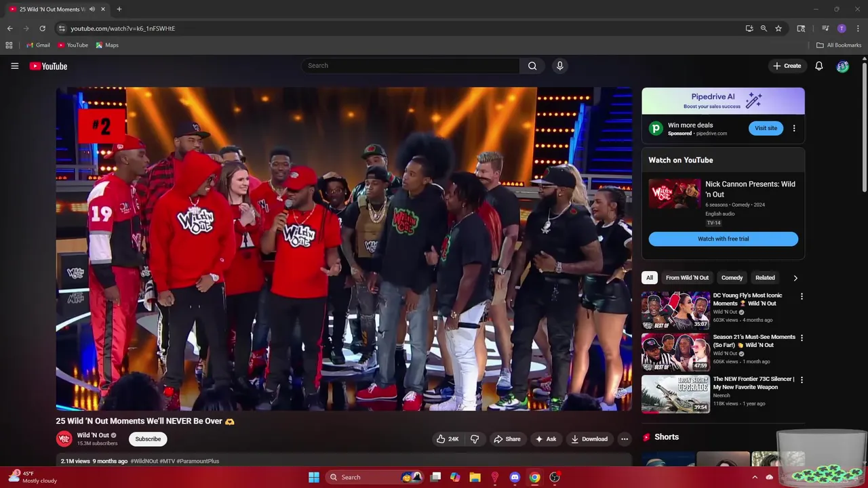Click the address bar URL
This screenshot has width=868, height=488.
pos(123,28)
